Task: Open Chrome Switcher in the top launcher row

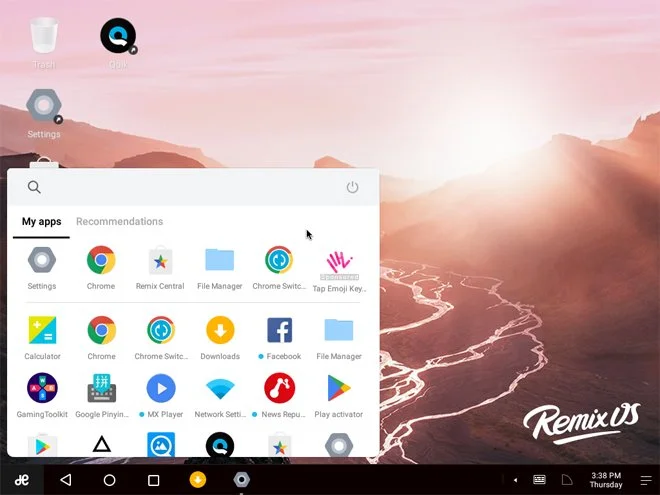Action: 279,267
